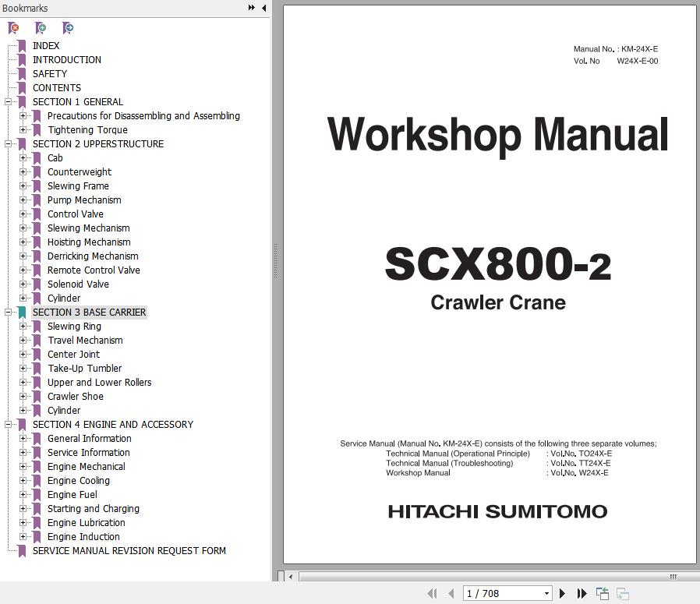This screenshot has width=700, height=604.
Task: Open the Hoisting Mechanism bookmark
Action: [x=89, y=242]
